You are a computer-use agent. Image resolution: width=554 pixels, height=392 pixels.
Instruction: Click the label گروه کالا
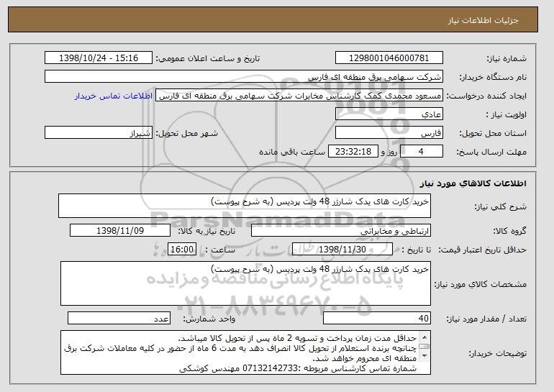click(x=509, y=231)
